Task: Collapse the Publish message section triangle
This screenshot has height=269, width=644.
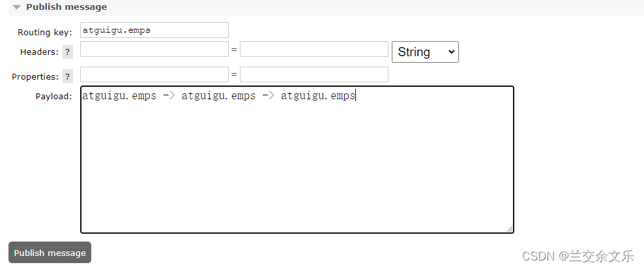Action: (x=16, y=7)
